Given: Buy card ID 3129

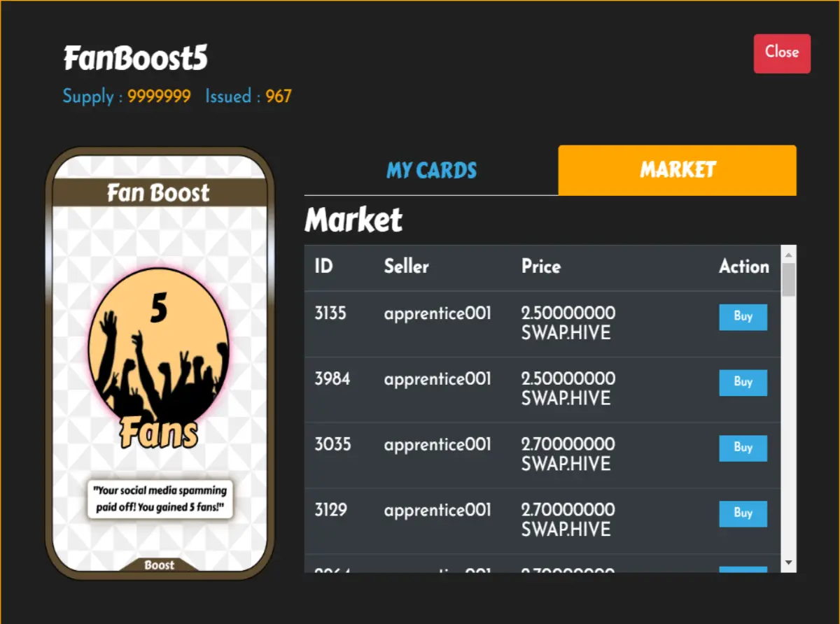Looking at the screenshot, I should (743, 513).
